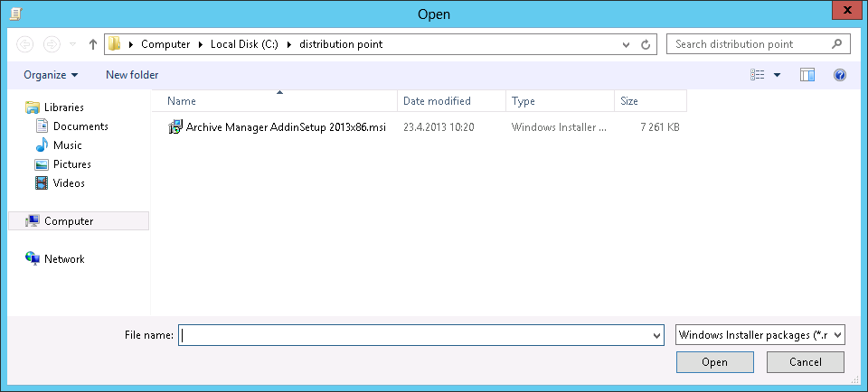Sort by Name column header

pos(274,101)
